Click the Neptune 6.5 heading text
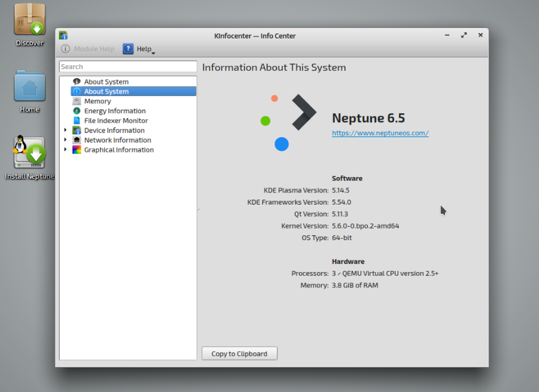Viewport: 539px width, 392px height. coord(369,118)
